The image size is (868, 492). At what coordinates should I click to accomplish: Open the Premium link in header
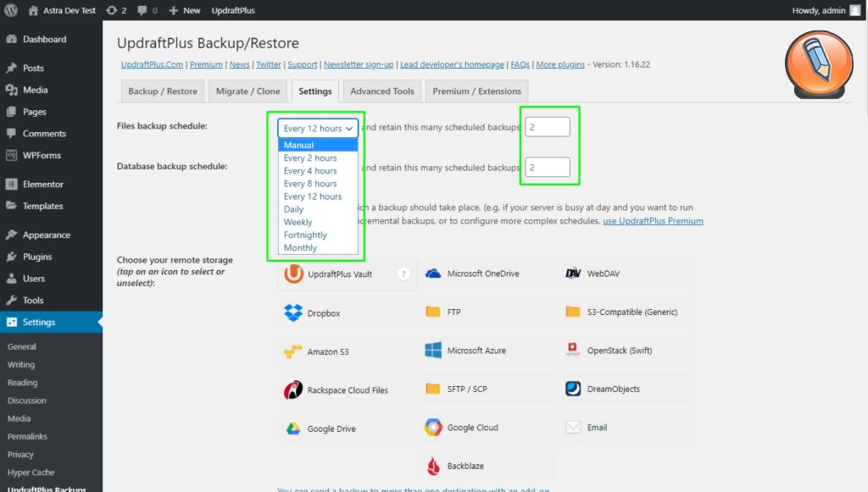(206, 64)
